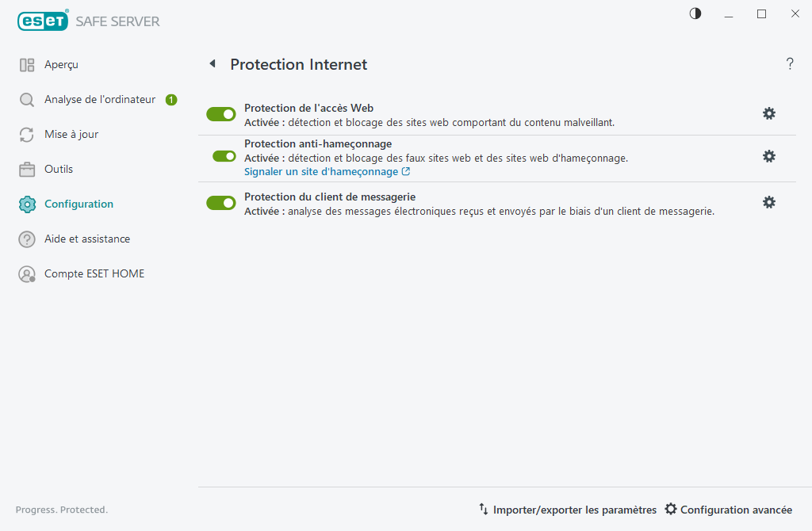This screenshot has width=812, height=531.
Task: Select the Aperçu dashboard icon in sidebar
Action: click(26, 64)
